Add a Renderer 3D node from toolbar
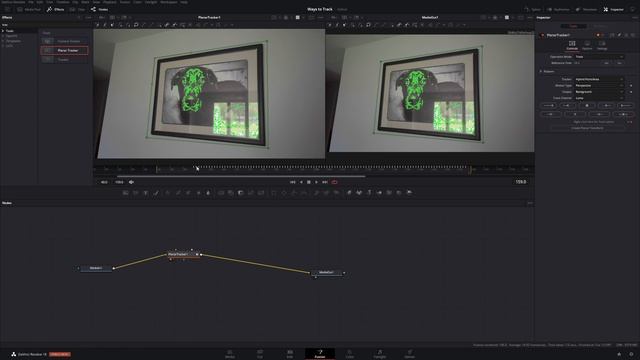 click(x=409, y=193)
